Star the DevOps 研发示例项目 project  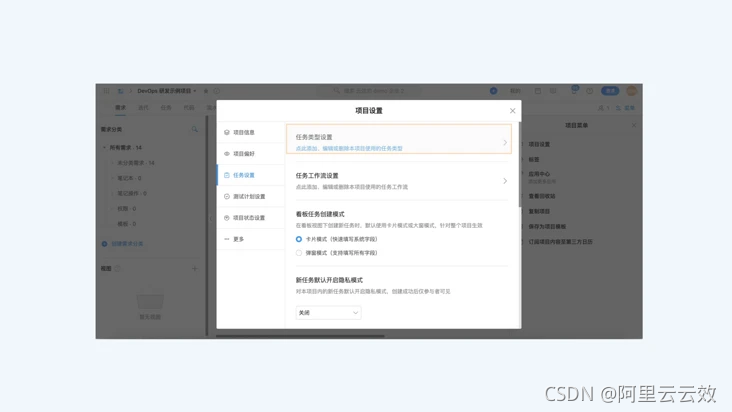(x=206, y=91)
